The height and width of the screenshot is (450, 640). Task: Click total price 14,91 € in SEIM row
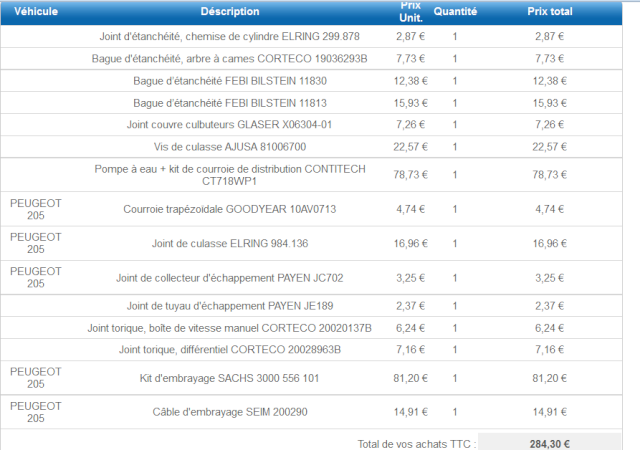point(549,412)
